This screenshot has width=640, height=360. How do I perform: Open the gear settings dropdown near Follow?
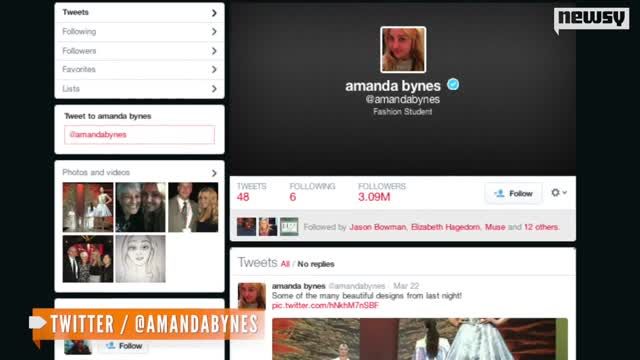coord(559,193)
